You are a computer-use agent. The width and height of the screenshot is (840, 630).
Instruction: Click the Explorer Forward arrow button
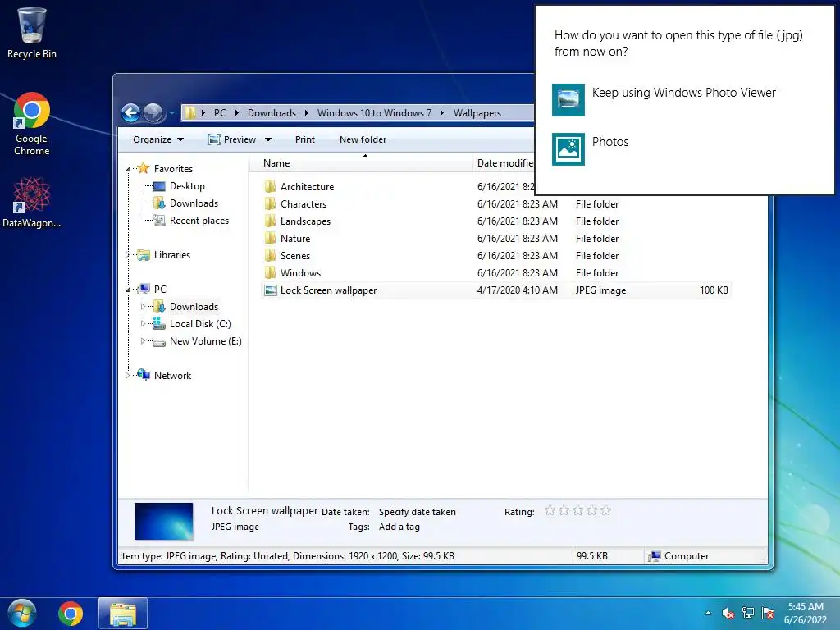point(153,112)
